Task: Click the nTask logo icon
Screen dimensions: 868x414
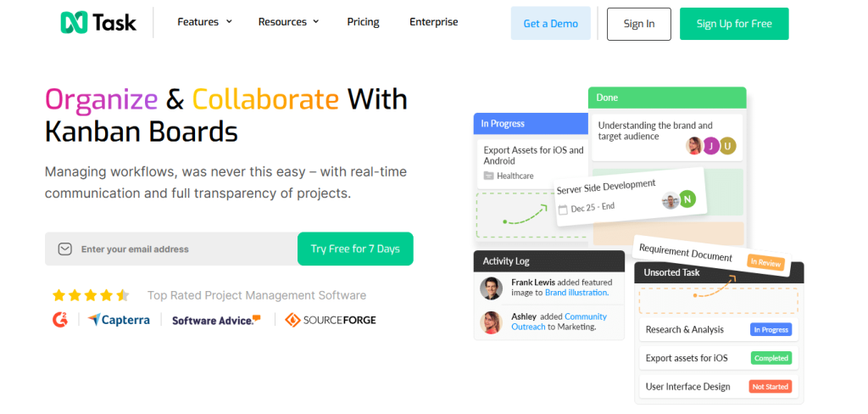Action: click(73, 23)
